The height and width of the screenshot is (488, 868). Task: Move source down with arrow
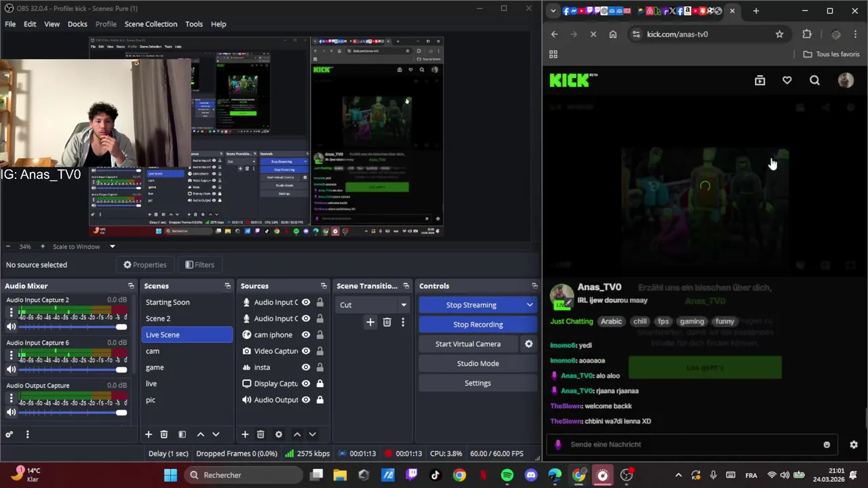coord(312,434)
